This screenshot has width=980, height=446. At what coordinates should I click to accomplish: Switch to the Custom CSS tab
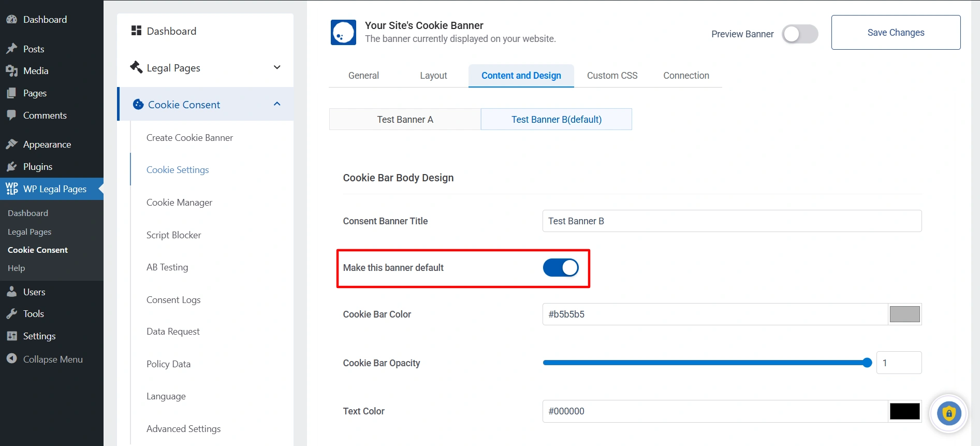point(612,76)
